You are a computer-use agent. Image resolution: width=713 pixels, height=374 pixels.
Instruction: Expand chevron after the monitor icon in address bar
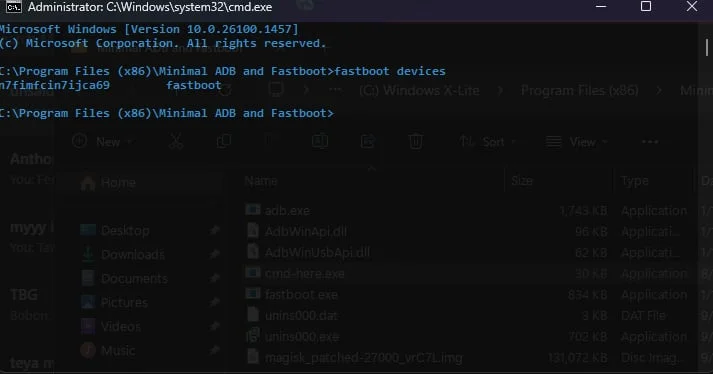click(306, 90)
